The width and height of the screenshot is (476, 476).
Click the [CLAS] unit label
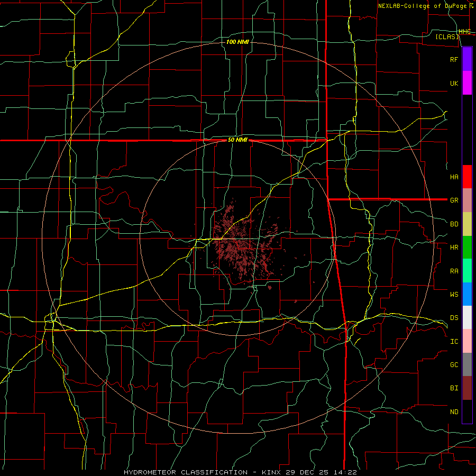[x=447, y=36]
